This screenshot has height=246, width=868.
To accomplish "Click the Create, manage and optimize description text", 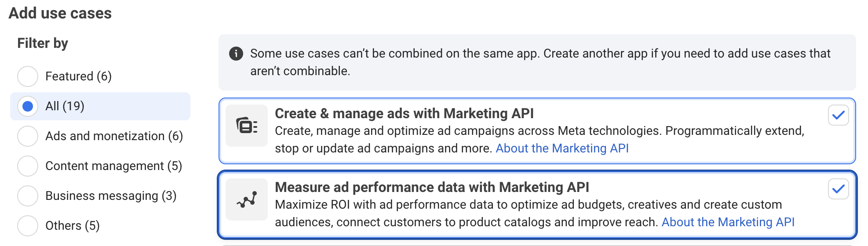I will [x=539, y=131].
